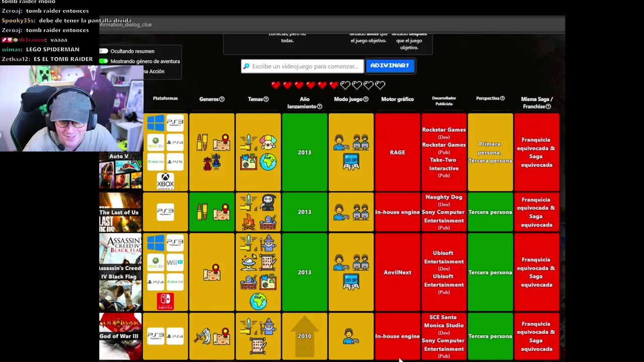Click the Windows logo in the Grand Theft Auto V row
Image resolution: width=644 pixels, height=362 pixels.
pyautogui.click(x=156, y=123)
